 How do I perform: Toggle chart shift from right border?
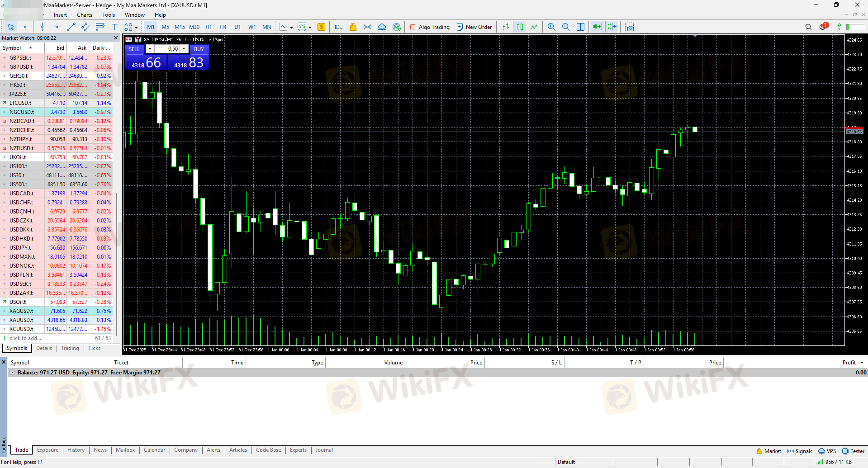tap(612, 27)
